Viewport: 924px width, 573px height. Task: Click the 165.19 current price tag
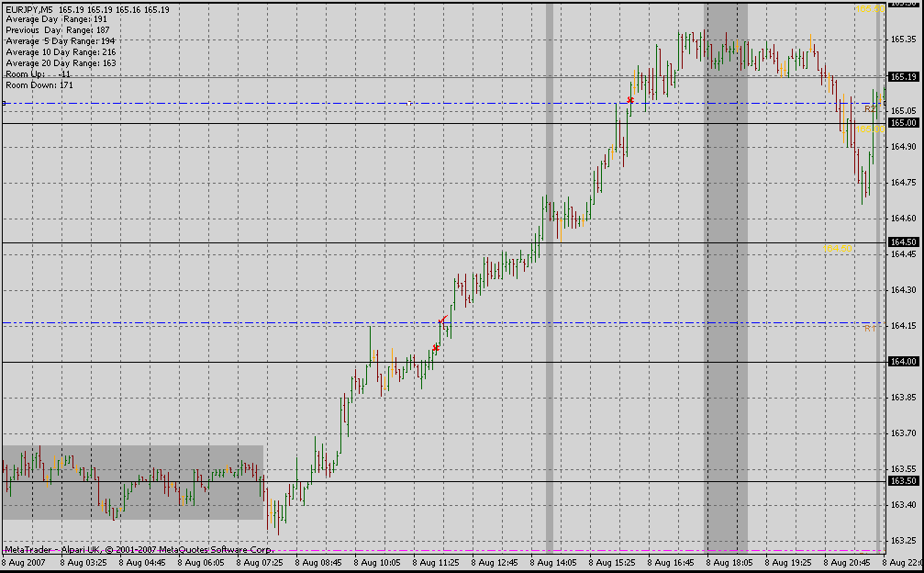pos(903,77)
